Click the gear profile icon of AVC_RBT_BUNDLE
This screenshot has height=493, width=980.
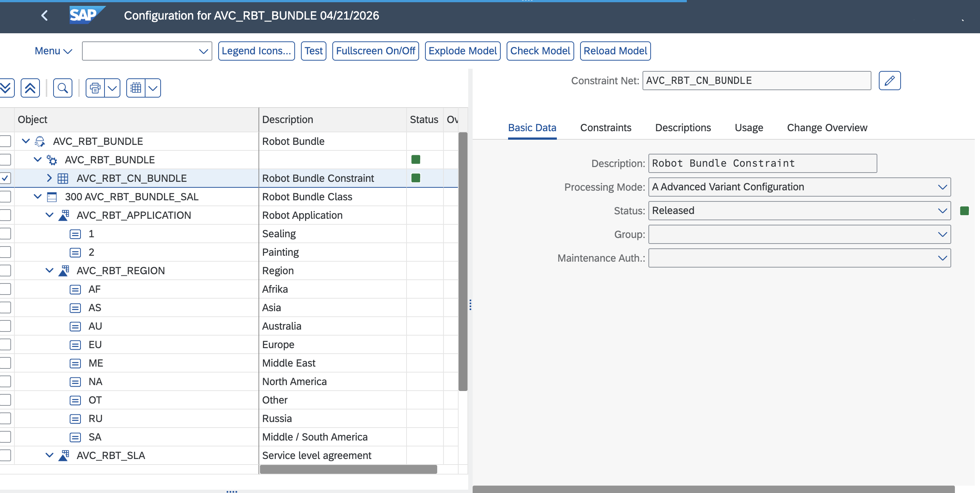point(52,160)
